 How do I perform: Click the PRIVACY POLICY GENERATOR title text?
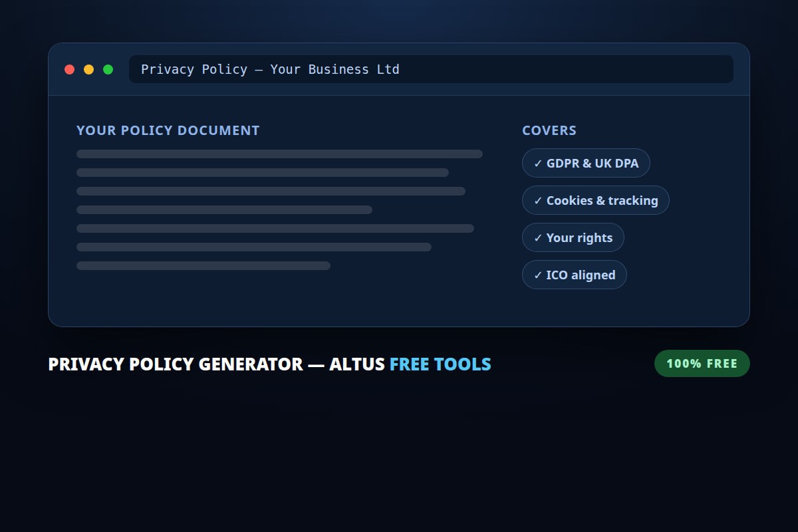176,364
